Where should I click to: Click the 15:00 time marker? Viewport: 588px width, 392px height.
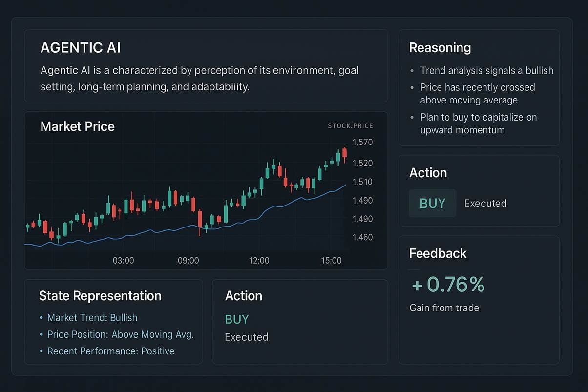331,261
